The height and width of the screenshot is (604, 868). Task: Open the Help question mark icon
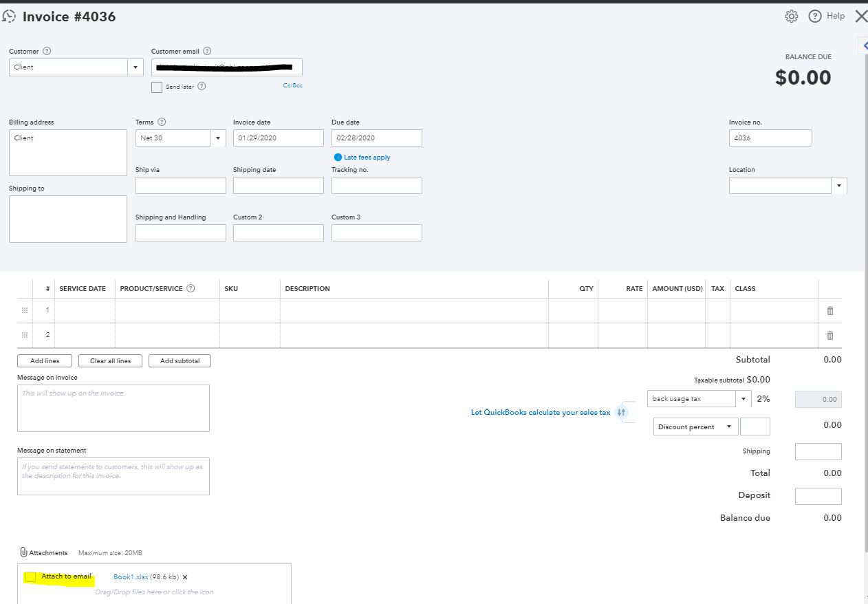(816, 15)
